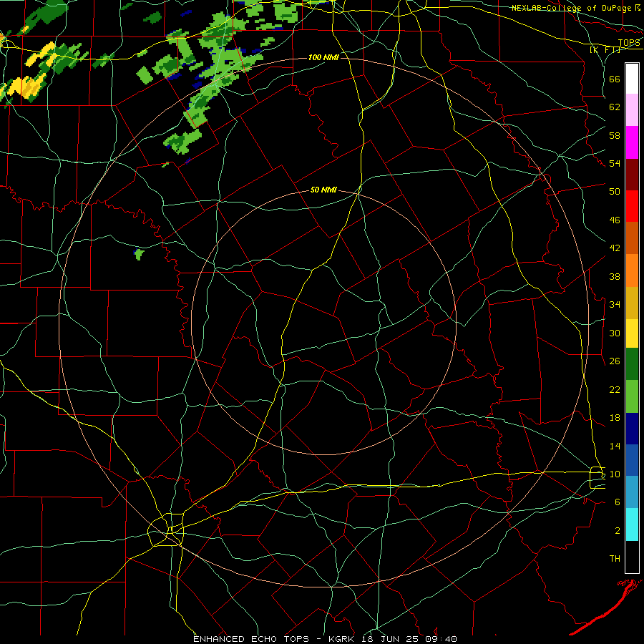The height and width of the screenshot is (644, 644).
Task: Click the 'TH' threshold label
Action: (615, 559)
